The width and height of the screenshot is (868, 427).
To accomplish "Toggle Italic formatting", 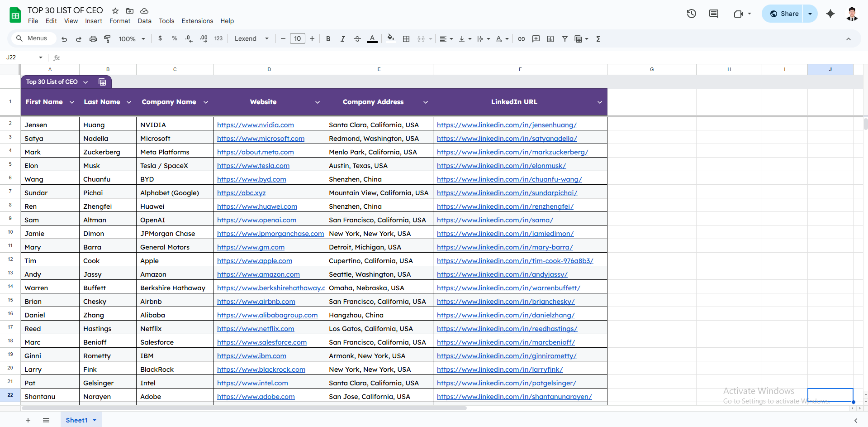I will click(x=343, y=39).
